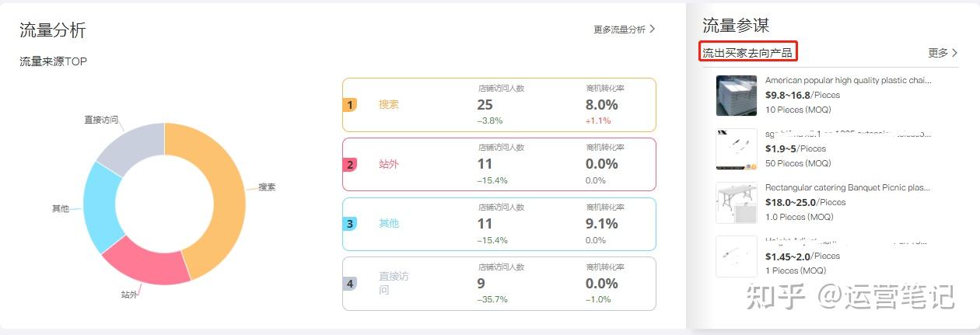
Task: Open 更多流量分析 link
Action: point(619,30)
